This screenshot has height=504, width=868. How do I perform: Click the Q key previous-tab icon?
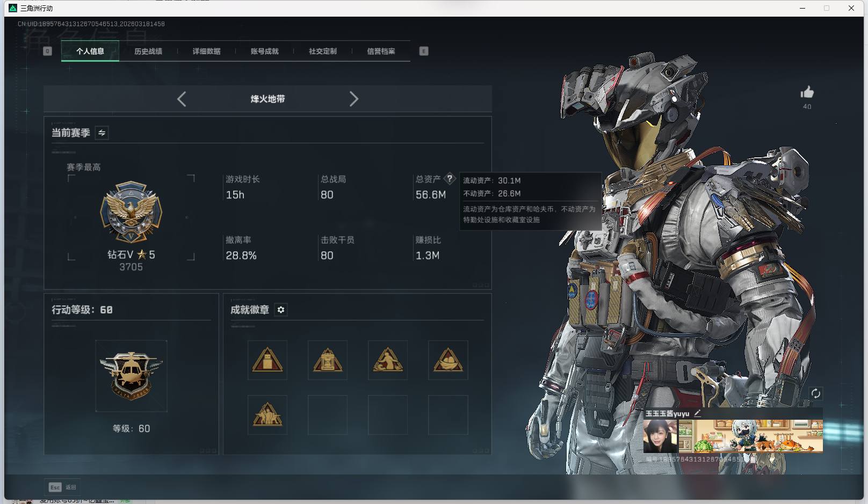[47, 51]
